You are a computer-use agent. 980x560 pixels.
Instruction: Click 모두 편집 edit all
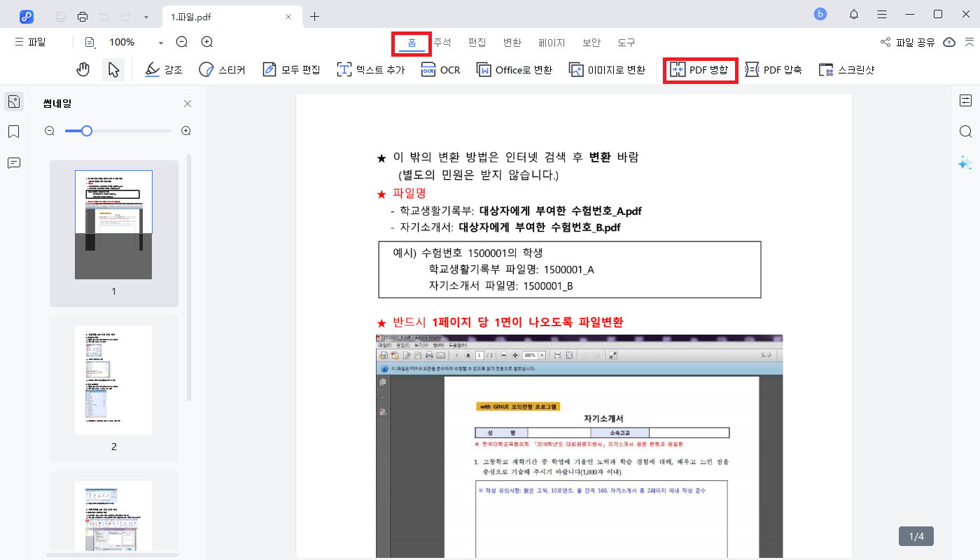pyautogui.click(x=291, y=69)
